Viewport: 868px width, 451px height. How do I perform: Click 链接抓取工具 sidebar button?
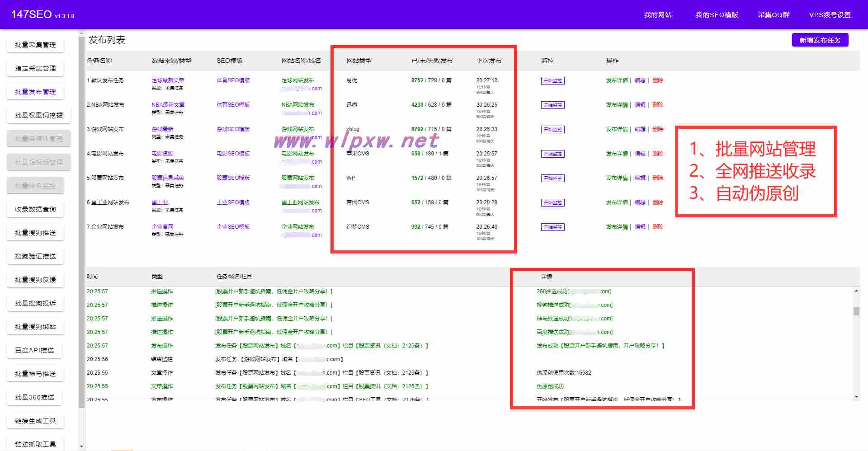point(35,444)
